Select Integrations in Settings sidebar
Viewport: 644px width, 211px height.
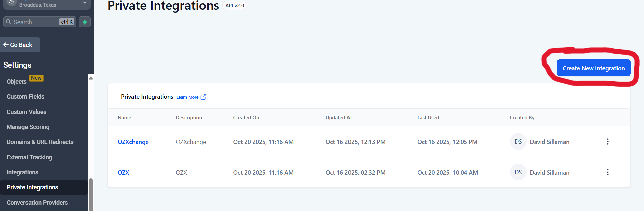tap(22, 172)
